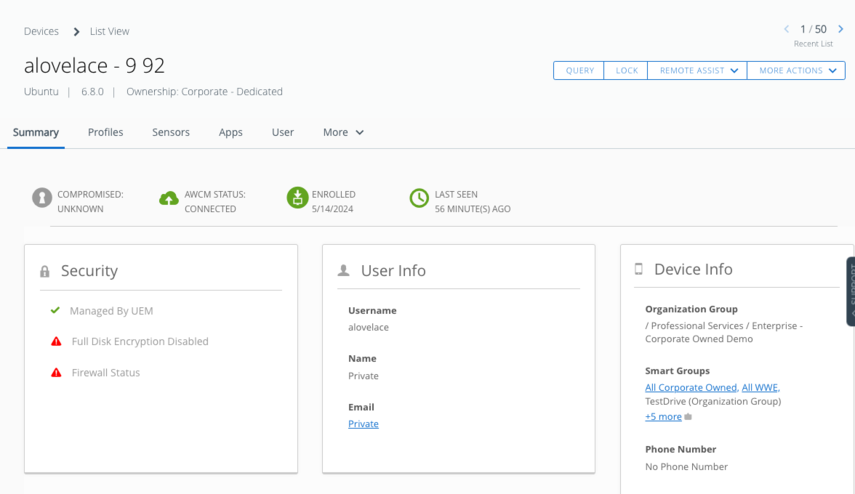Go to next device in list
Screen dimensions: 855x494
click(x=840, y=29)
